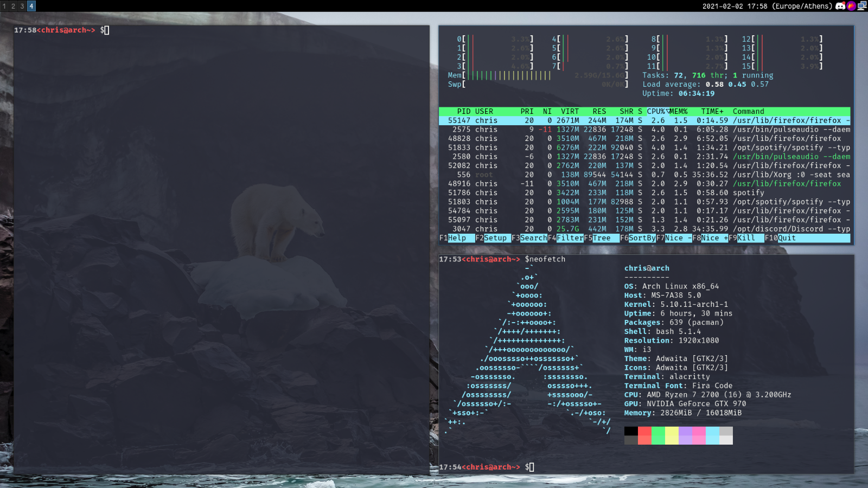Sort htop by Command column header
This screenshot has height=488, width=868.
(x=749, y=111)
